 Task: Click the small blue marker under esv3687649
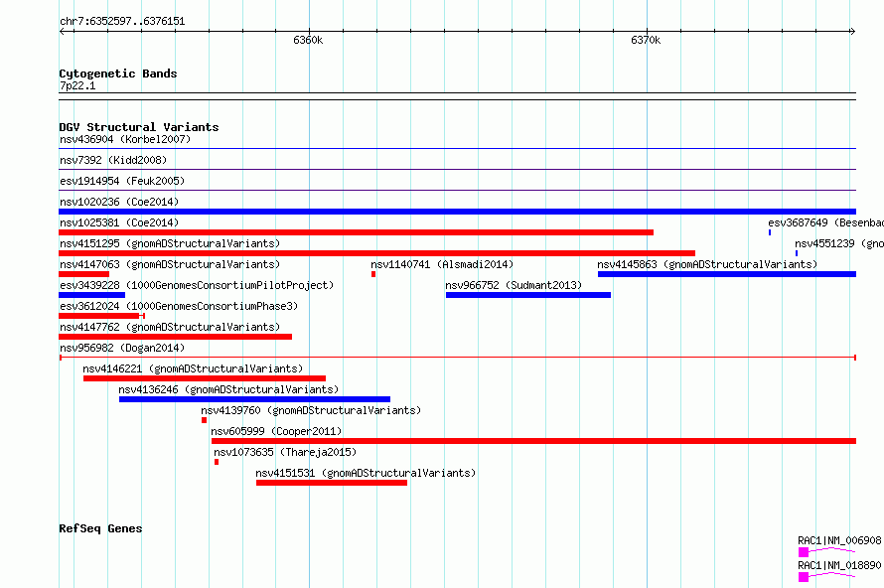pos(770,232)
